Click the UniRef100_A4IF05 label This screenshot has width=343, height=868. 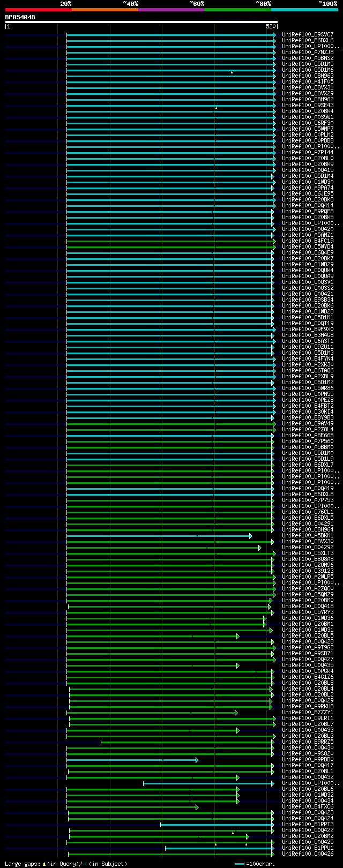308,81
